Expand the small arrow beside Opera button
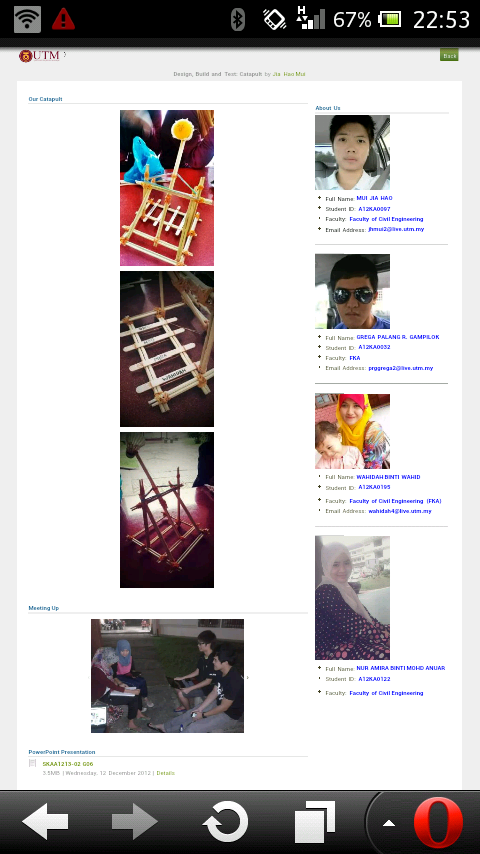 388,823
